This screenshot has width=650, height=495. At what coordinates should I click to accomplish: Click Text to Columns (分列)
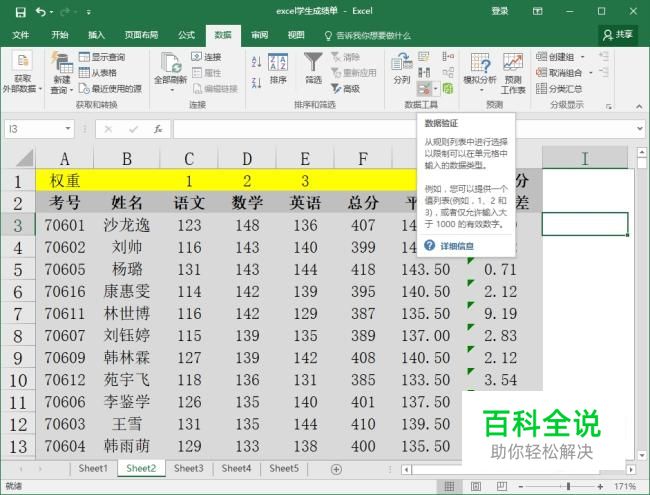(x=401, y=69)
